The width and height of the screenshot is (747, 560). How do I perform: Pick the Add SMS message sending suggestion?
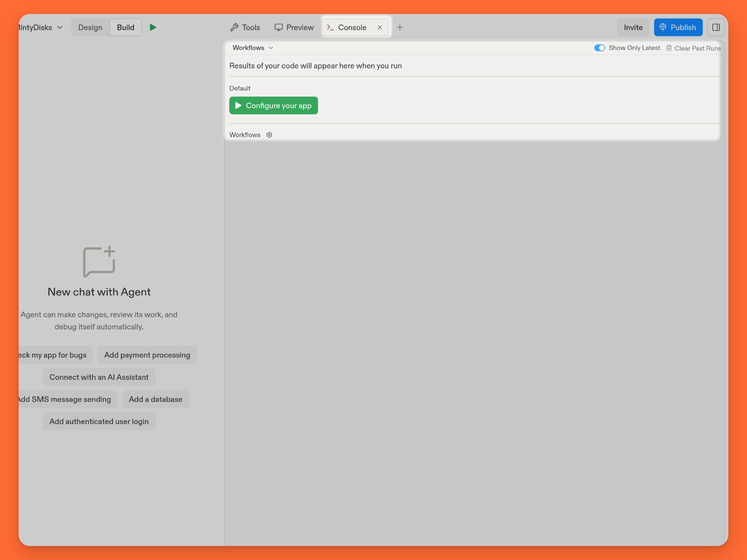pos(68,399)
